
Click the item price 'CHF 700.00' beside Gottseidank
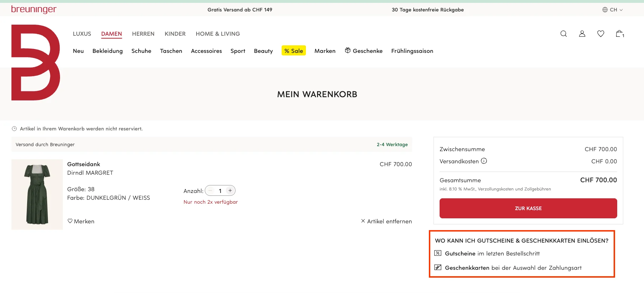396,164
